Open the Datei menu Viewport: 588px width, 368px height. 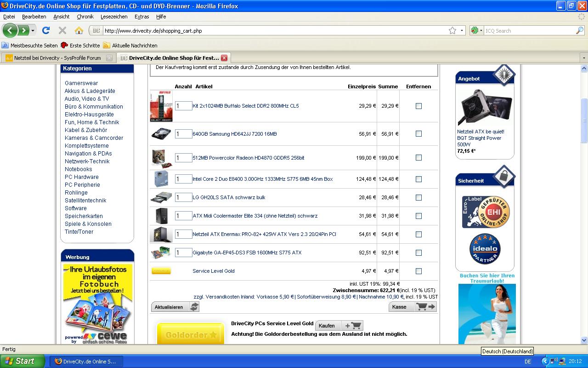point(9,17)
